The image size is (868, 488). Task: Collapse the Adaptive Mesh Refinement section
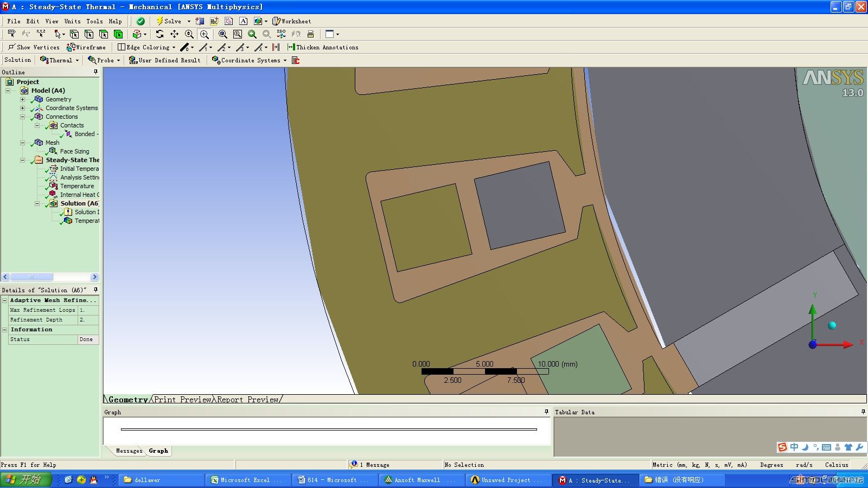[x=5, y=300]
